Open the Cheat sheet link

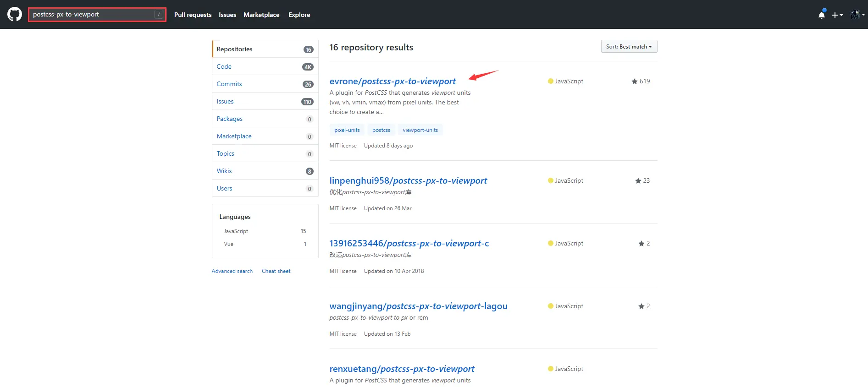tap(276, 271)
